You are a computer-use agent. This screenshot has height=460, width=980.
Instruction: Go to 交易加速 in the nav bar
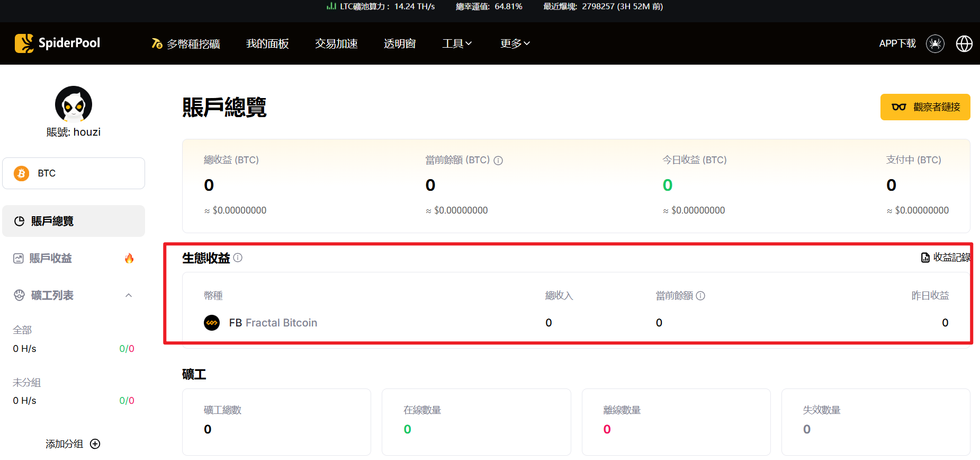coord(336,43)
